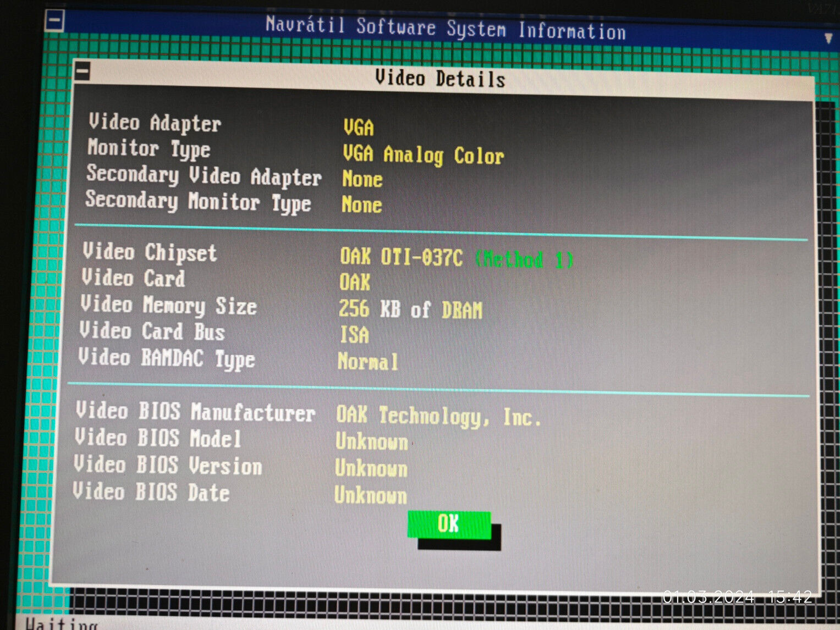Click the Video BIOS Version label
This screenshot has width=840, height=630.
[168, 465]
